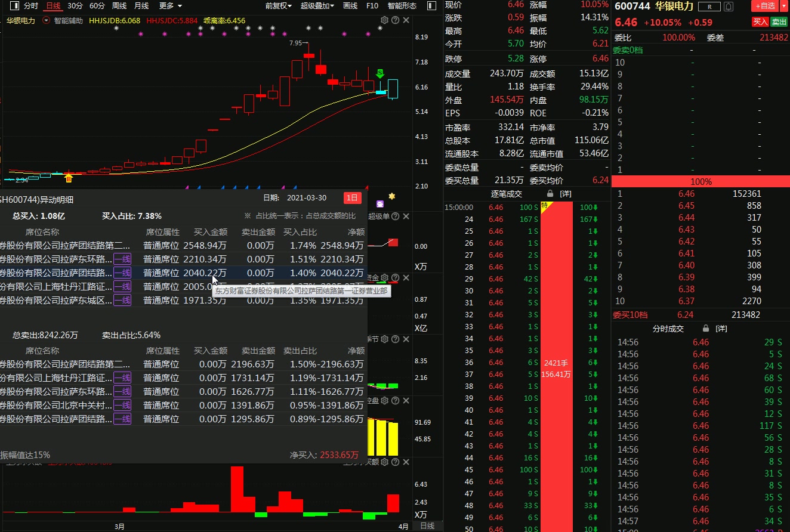This screenshot has width=790, height=532.
Task: Click the 委卖0档 ask depth label
Action: coord(628,50)
